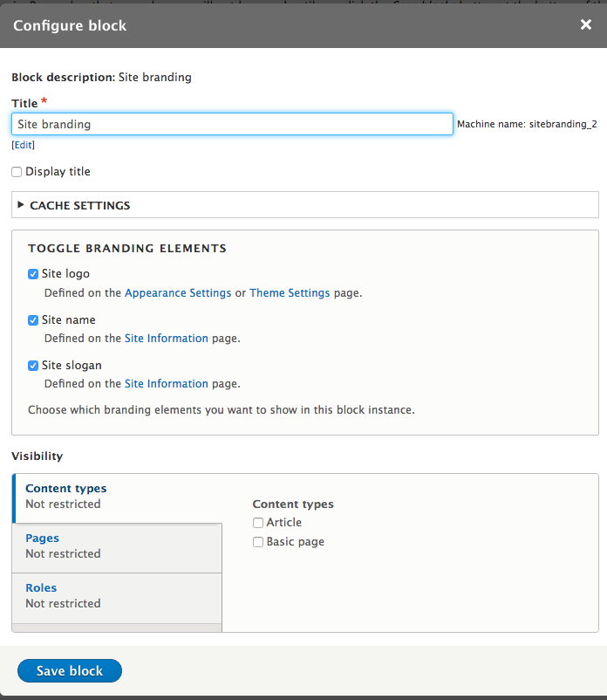Expand the Cache Settings section
This screenshot has width=607, height=700.
point(78,206)
